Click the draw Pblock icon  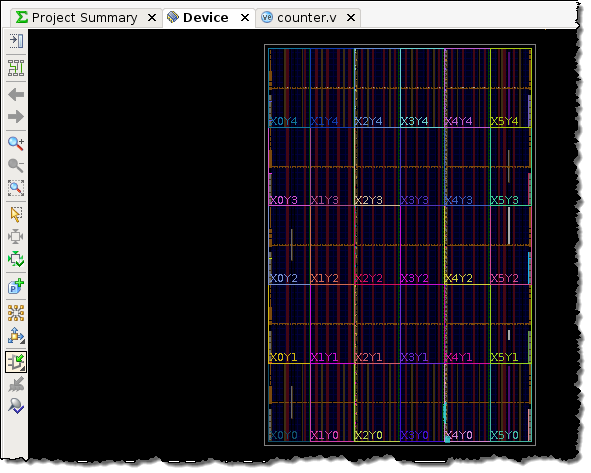tap(16, 286)
